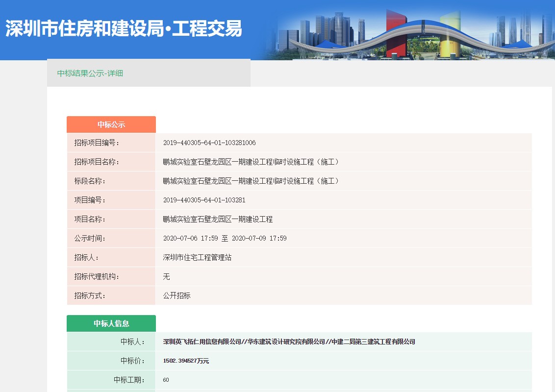Image resolution: width=555 pixels, height=392 pixels.
Task: Click the winning bidder companies text
Action: (289, 342)
